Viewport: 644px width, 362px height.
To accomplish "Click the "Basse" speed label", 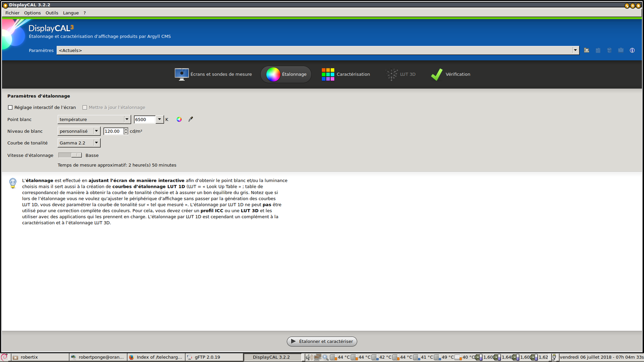I will pyautogui.click(x=92, y=155).
